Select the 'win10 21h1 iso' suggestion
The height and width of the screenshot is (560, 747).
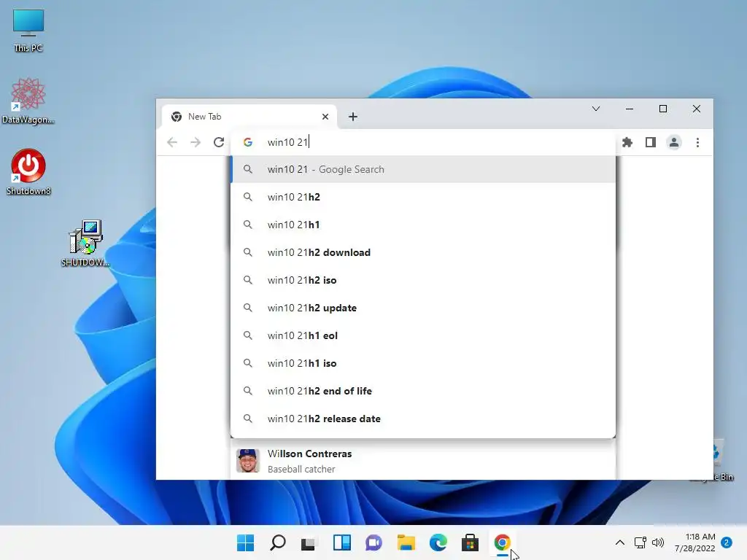point(423,363)
